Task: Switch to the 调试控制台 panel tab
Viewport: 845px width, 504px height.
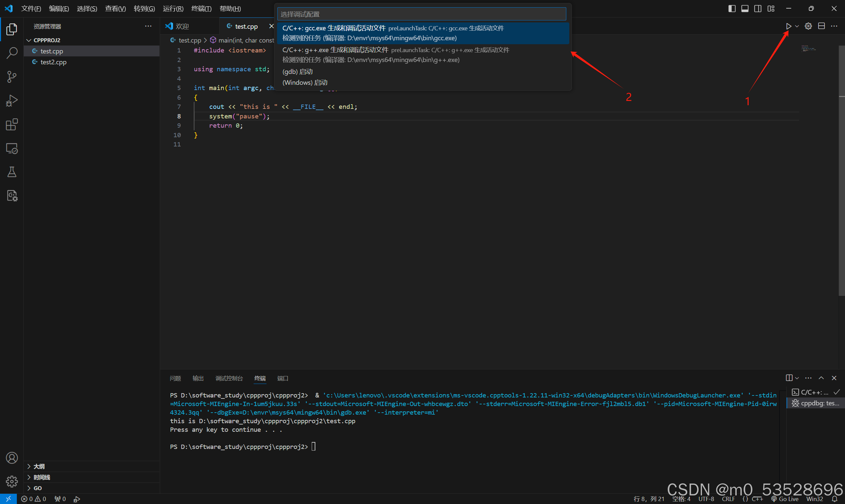Action: click(229, 378)
